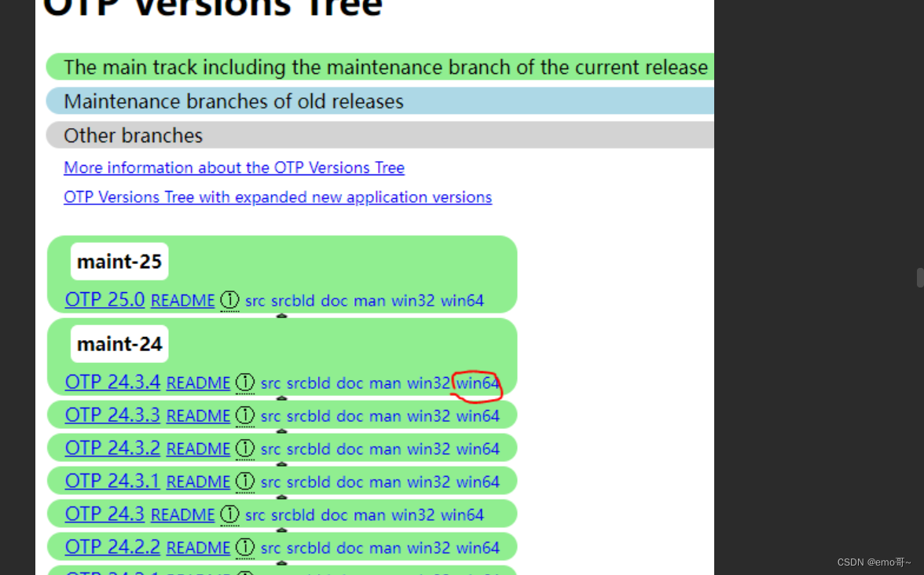This screenshot has width=924, height=575.
Task: Open man link for OTP 24.3.1
Action: click(385, 482)
